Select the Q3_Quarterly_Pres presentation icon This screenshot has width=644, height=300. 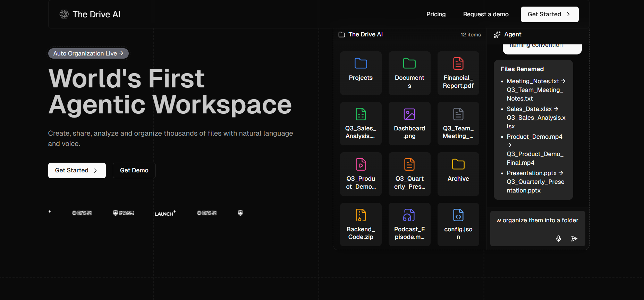click(x=409, y=164)
